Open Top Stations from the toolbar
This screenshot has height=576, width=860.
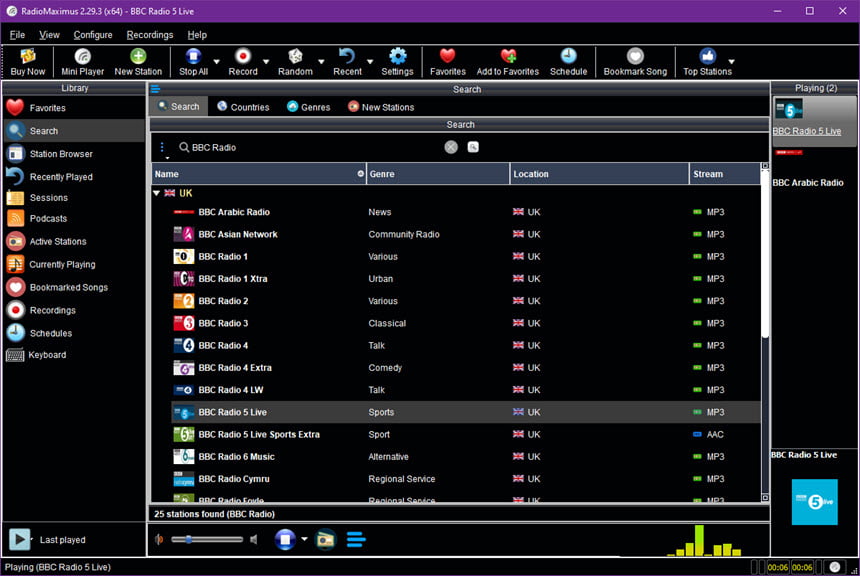coord(707,62)
